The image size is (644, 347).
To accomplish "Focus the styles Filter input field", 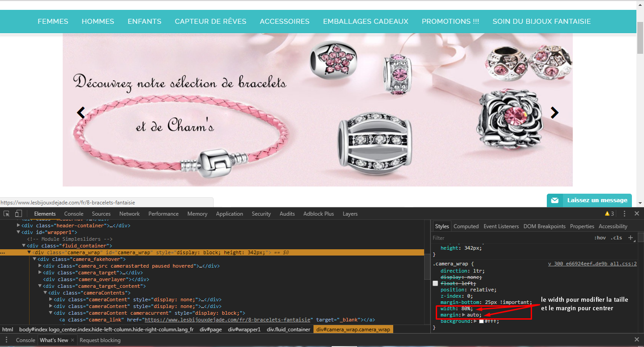I will [x=511, y=238].
